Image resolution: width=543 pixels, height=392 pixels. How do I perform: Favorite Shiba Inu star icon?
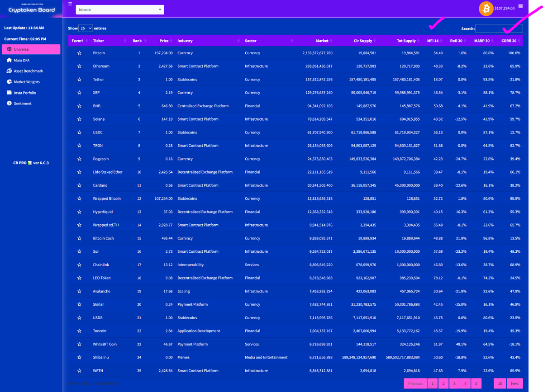point(79,357)
